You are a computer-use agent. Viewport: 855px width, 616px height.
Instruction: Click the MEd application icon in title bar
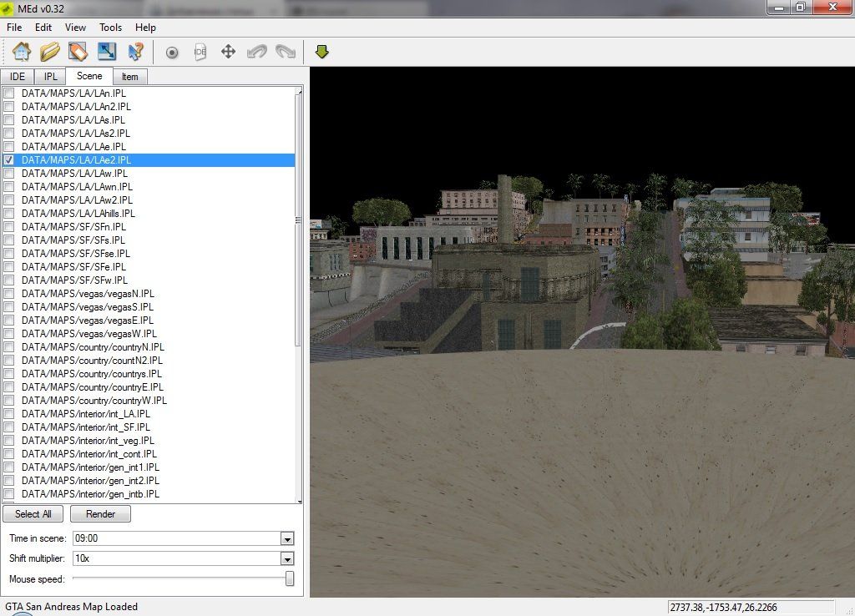[7, 8]
